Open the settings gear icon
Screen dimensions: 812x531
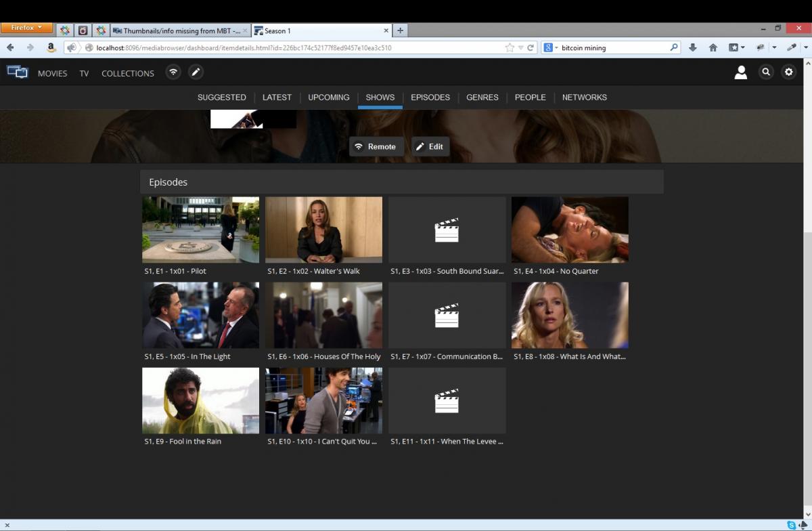788,72
